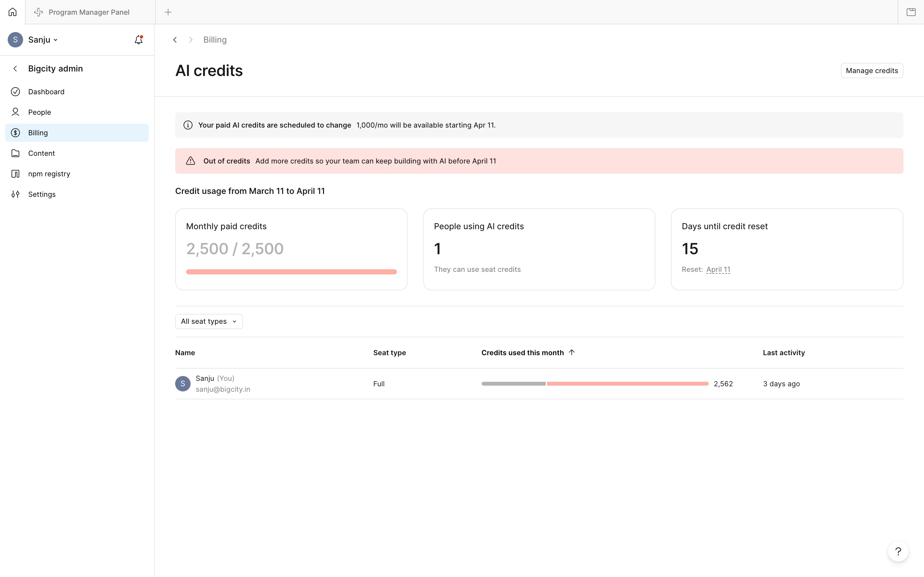Click the Manage credits button

click(x=872, y=71)
